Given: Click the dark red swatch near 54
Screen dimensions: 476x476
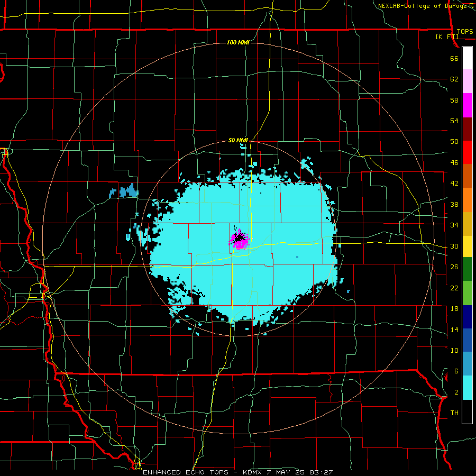Looking at the screenshot, I should (x=467, y=129).
